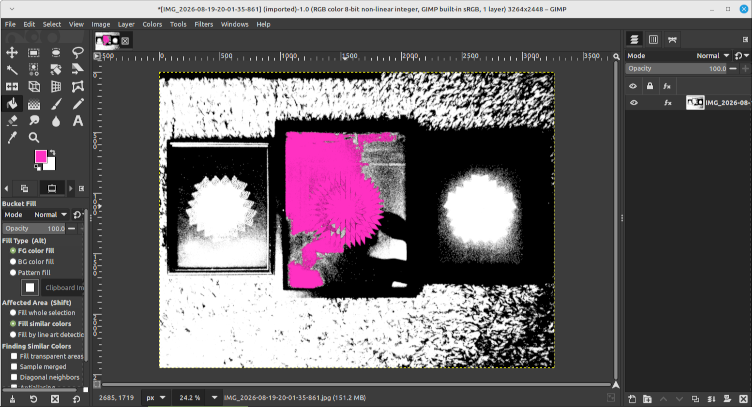
Task: Restore tool preset icon in tool options
Action: click(x=34, y=399)
